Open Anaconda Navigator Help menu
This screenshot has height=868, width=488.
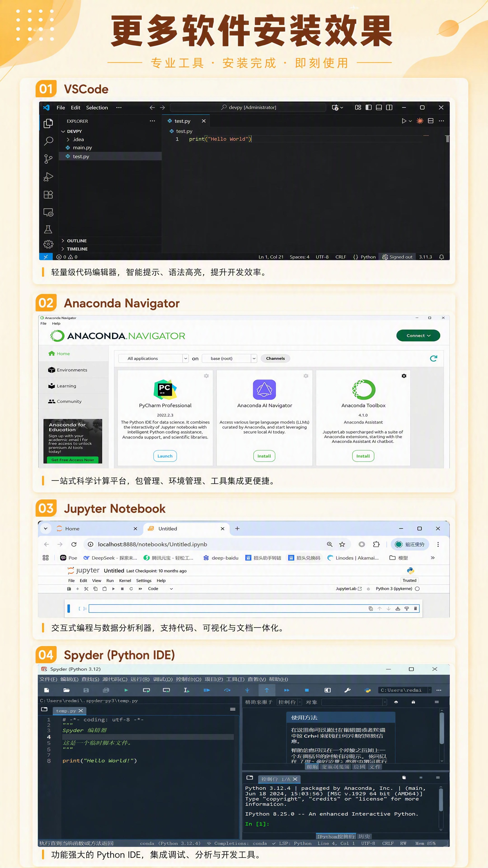tap(56, 323)
